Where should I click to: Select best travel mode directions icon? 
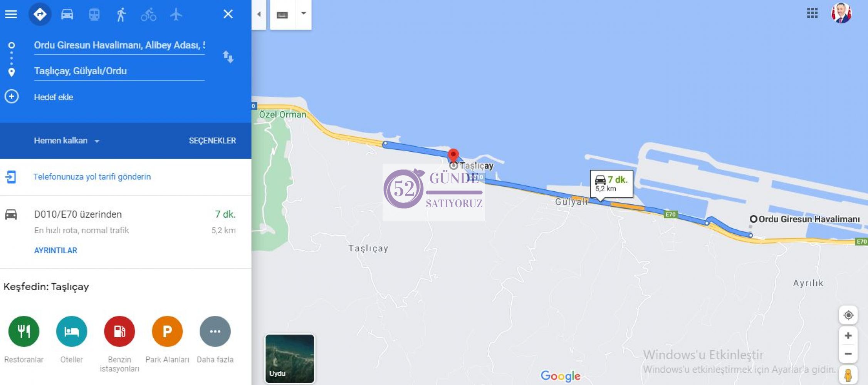click(x=40, y=14)
